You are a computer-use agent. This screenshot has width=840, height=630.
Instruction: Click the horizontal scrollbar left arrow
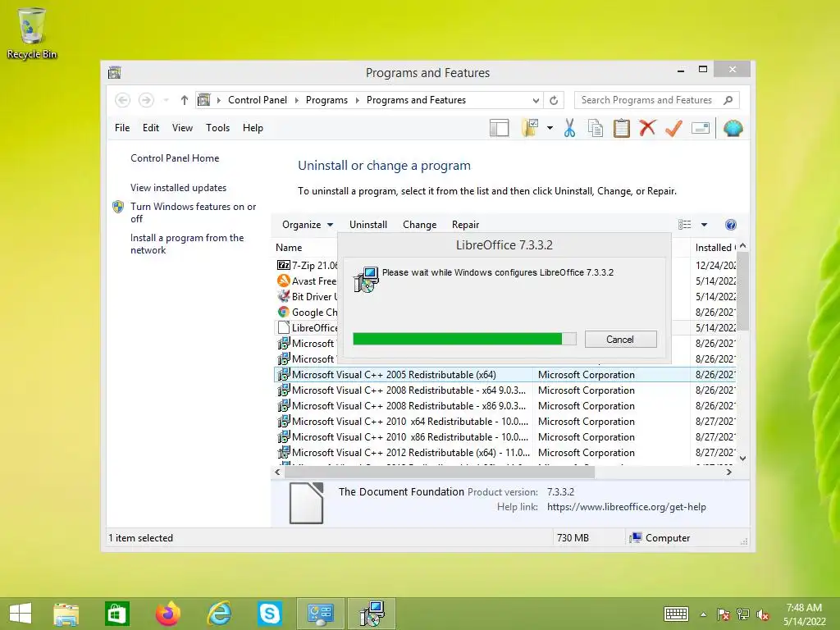[x=277, y=472]
